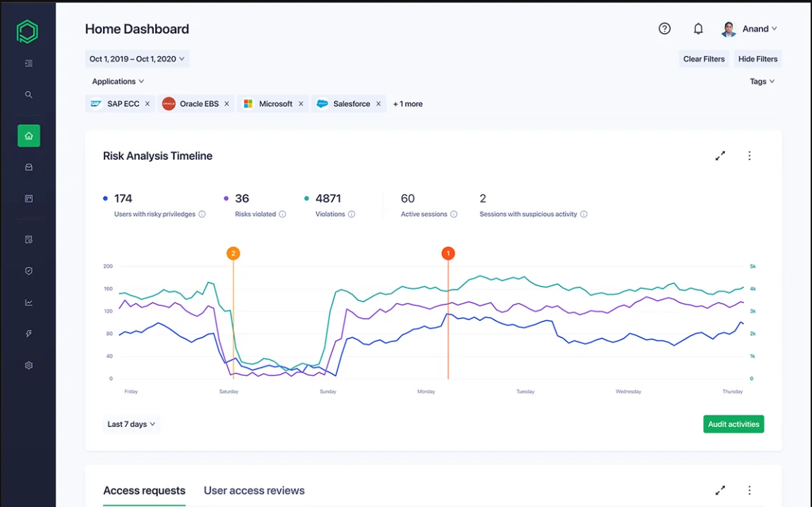Remove the SAP ECC filter chip
812x507 pixels.
coord(147,104)
